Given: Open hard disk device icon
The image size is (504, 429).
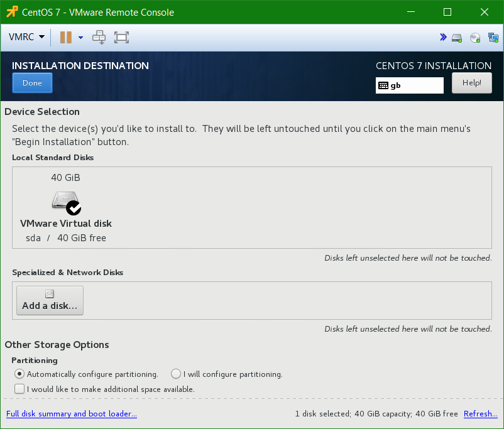Looking at the screenshot, I should tap(457, 38).
